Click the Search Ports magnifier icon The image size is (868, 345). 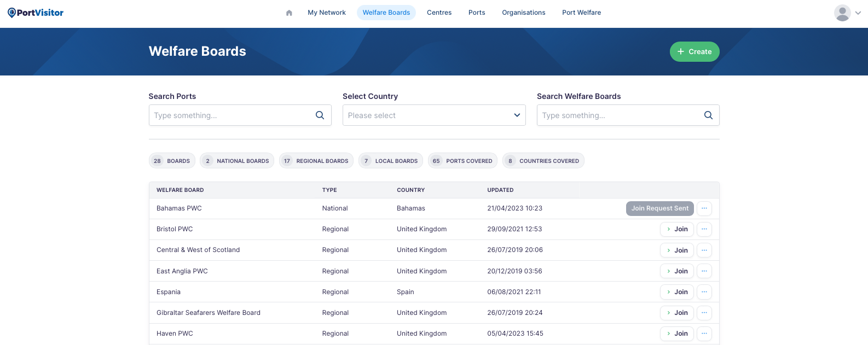pos(320,115)
